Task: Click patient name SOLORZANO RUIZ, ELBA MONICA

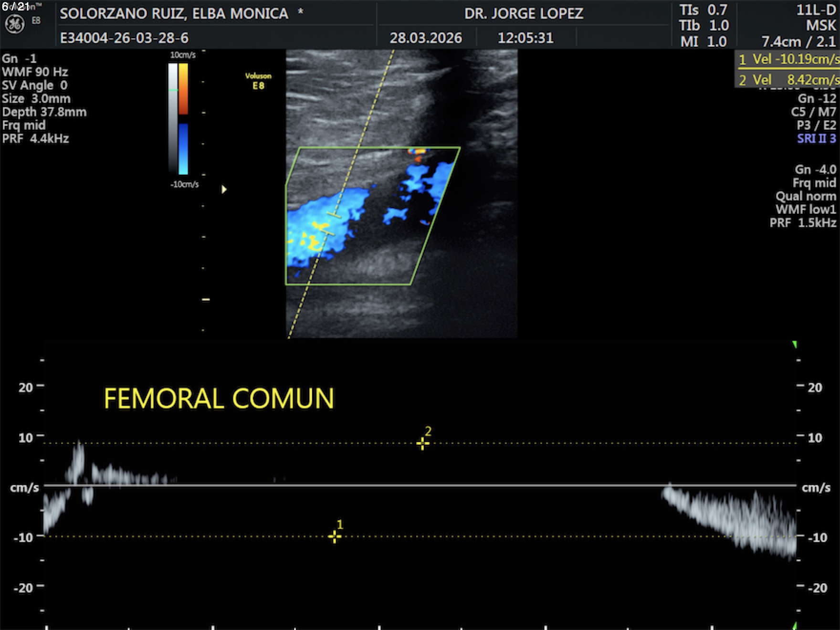Action: pos(174,13)
